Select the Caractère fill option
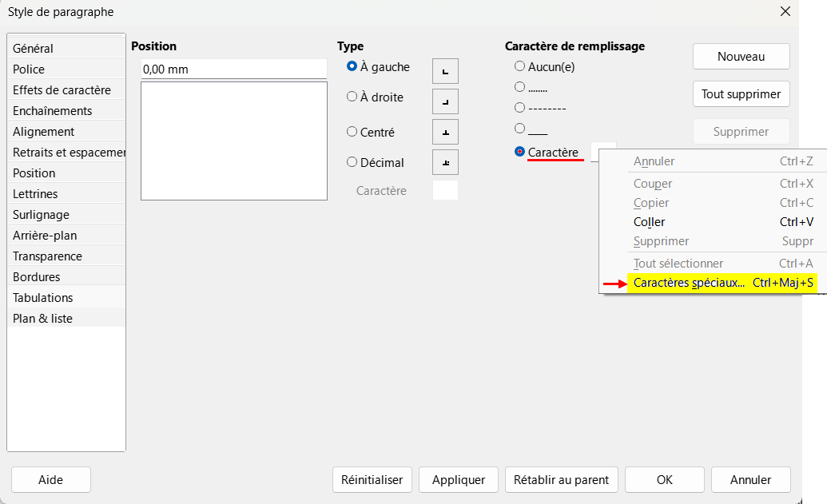 [x=547, y=152]
